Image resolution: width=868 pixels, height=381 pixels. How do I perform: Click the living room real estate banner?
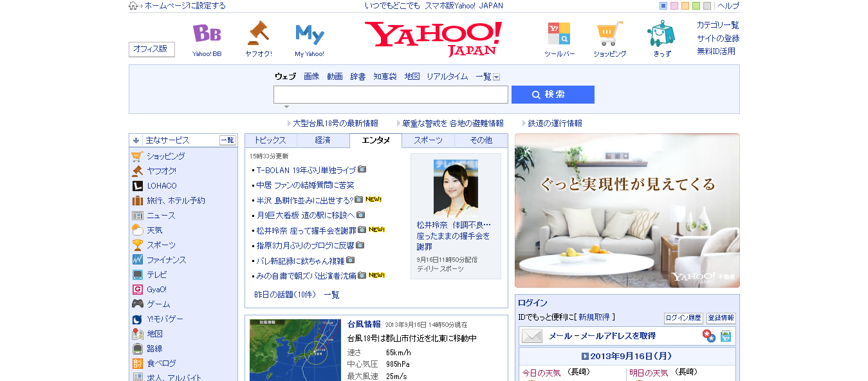point(627,210)
